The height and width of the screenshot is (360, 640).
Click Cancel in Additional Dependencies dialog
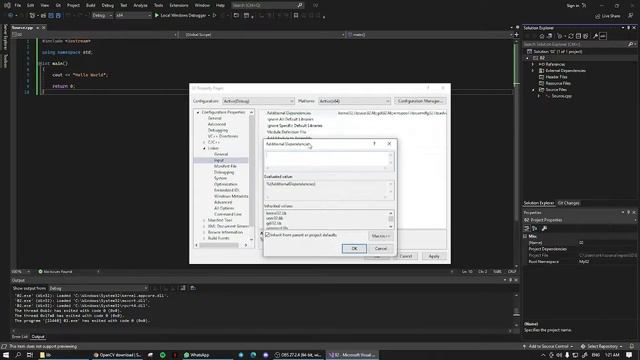[380, 249]
